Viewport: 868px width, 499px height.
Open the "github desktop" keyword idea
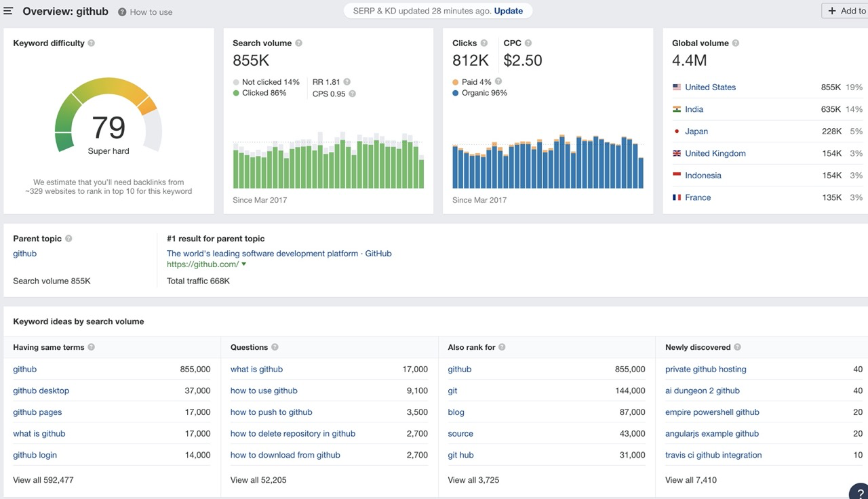(41, 391)
